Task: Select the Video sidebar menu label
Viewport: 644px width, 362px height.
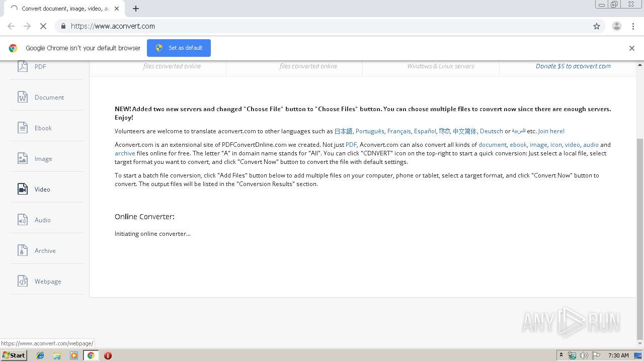Action: [42, 190]
